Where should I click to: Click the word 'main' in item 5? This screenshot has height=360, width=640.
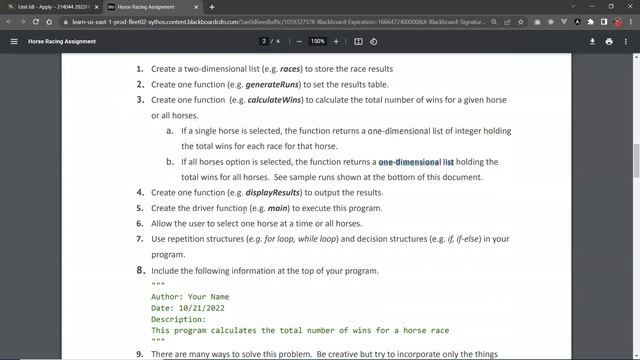click(x=278, y=208)
